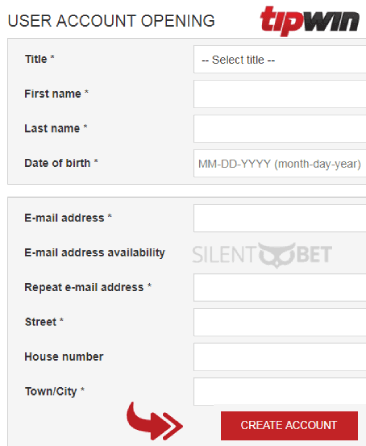Click the tipwin logo

310,20
